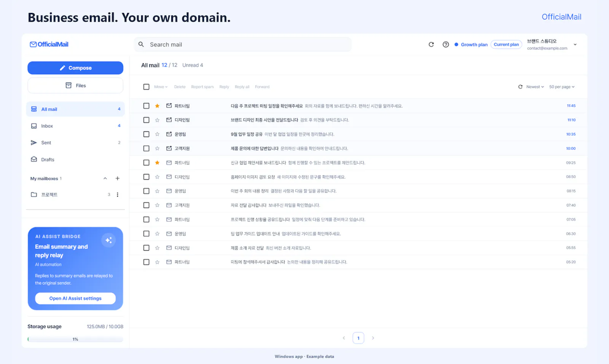This screenshot has height=364, width=609.
Task: Reload the list with the icon beside Newest
Action: click(x=520, y=87)
